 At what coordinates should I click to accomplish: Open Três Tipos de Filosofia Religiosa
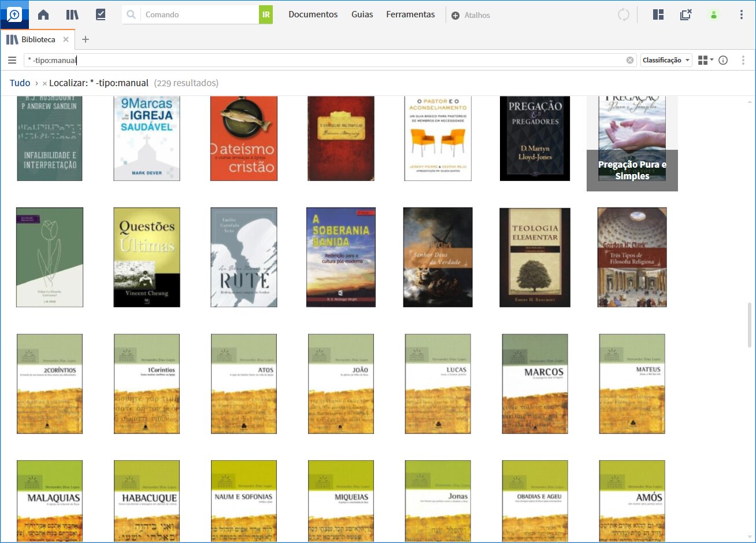pos(632,257)
